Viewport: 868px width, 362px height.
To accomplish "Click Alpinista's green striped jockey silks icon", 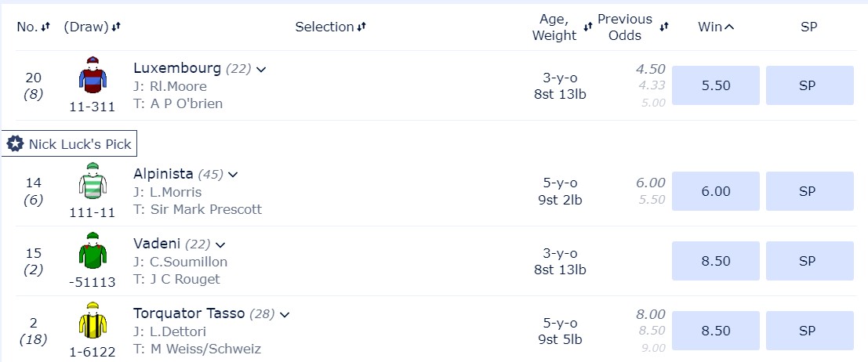I will pos(93,180).
